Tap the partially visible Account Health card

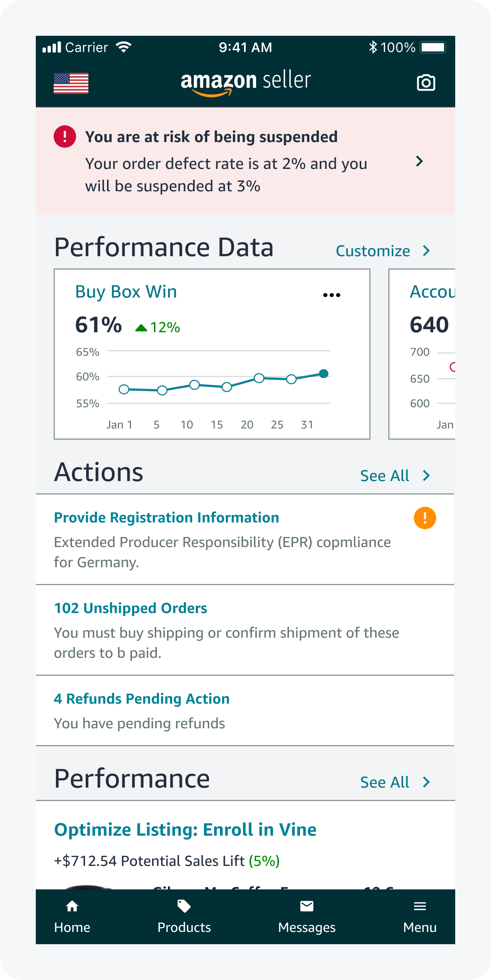(422, 354)
